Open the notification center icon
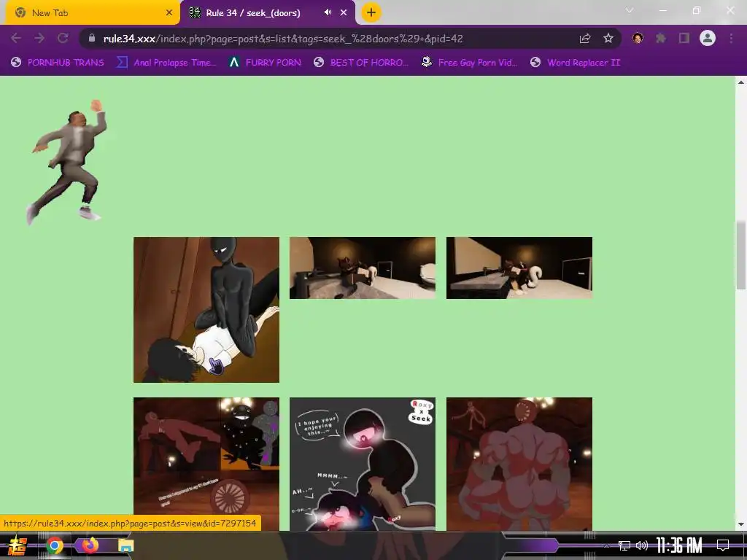Screen dimensions: 747x560 [x=723, y=545]
